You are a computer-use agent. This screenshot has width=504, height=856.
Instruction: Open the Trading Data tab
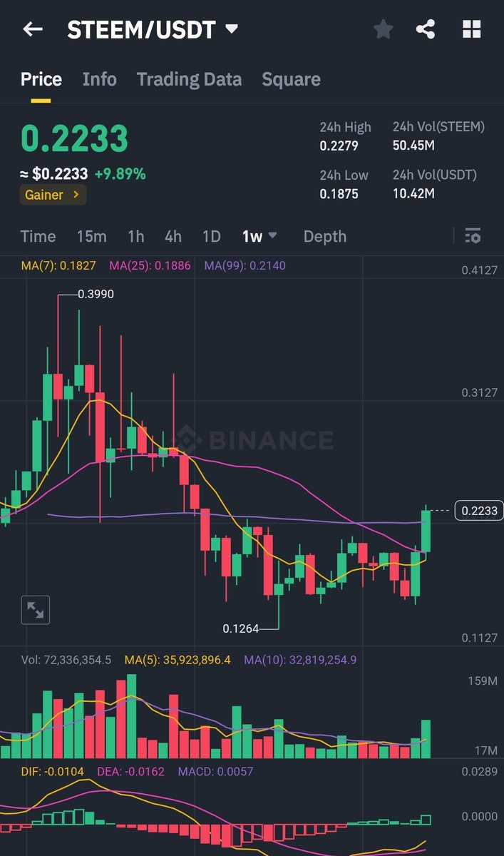pos(189,79)
